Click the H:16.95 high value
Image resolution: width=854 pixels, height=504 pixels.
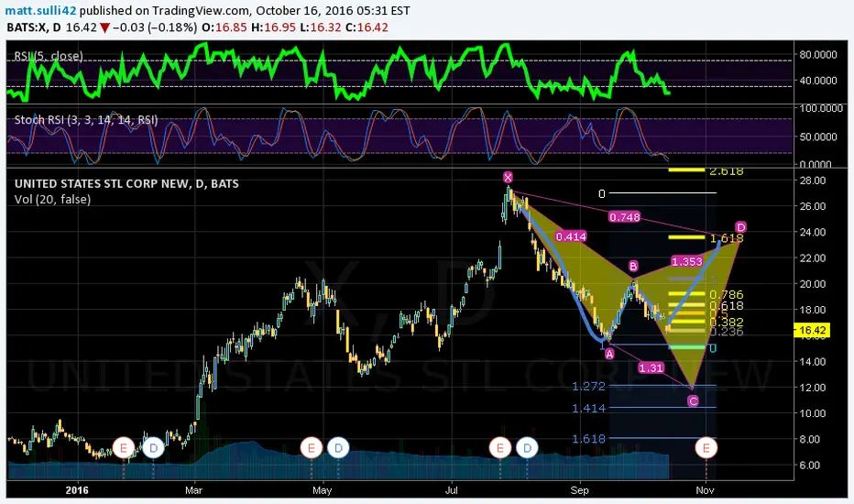click(273, 27)
